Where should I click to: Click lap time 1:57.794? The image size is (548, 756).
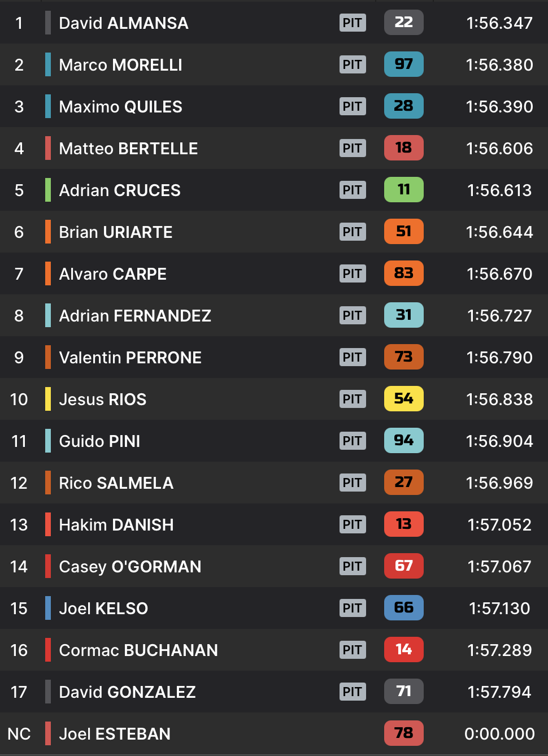499,692
